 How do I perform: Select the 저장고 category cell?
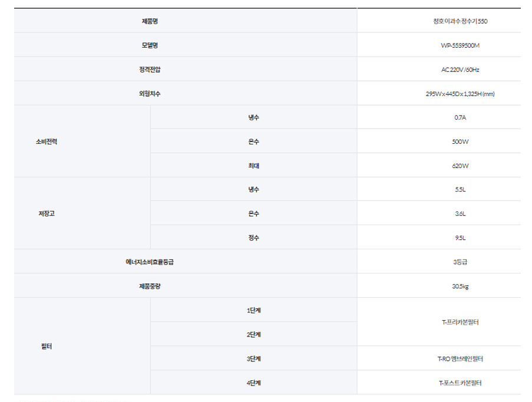(46, 214)
